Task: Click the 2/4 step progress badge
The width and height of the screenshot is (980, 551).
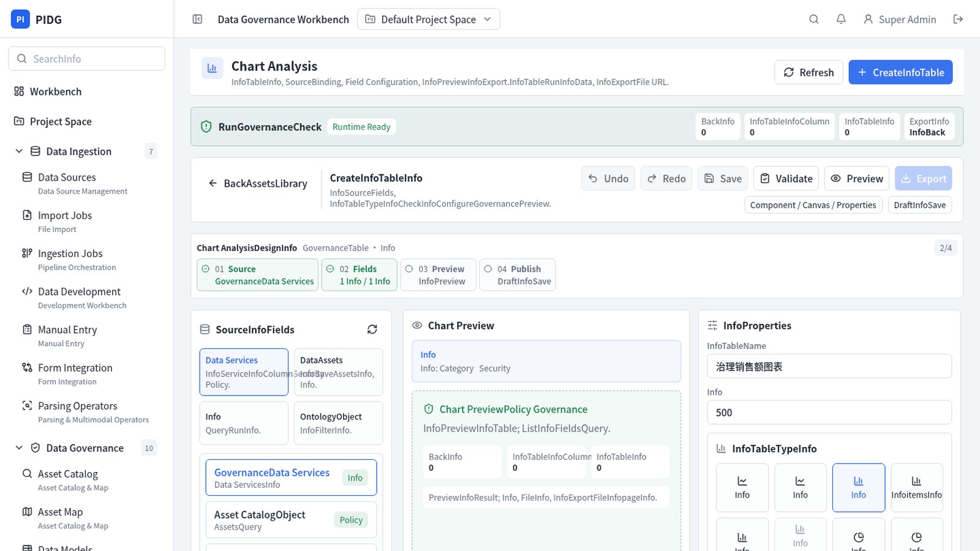Action: point(946,248)
